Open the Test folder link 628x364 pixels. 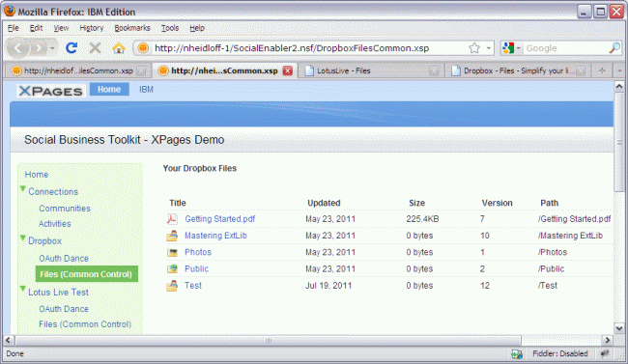193,286
